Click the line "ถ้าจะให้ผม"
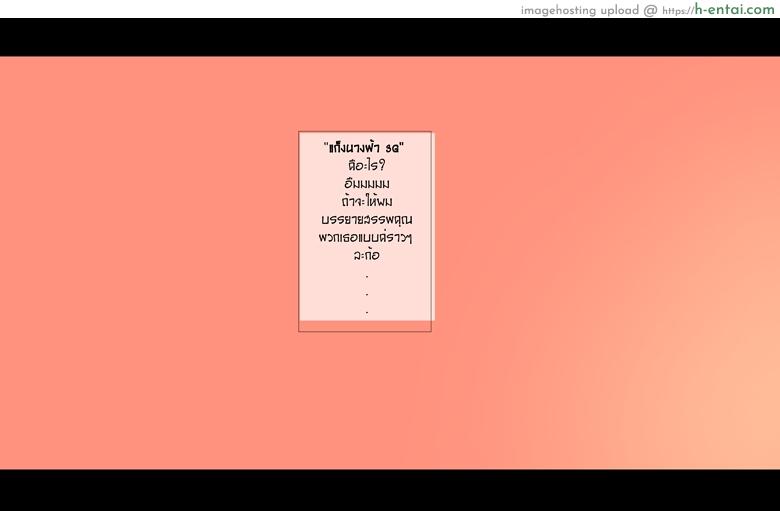780x511 pixels. tap(366, 201)
